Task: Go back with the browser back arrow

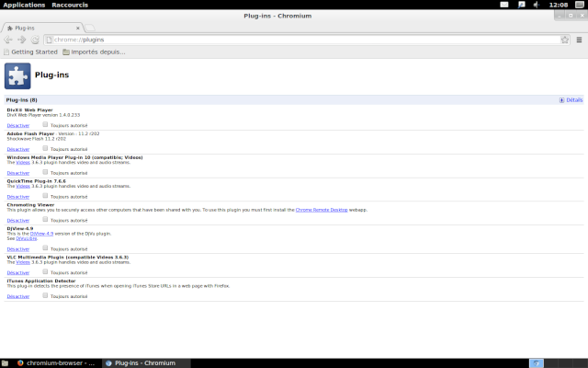Action: (x=8, y=40)
